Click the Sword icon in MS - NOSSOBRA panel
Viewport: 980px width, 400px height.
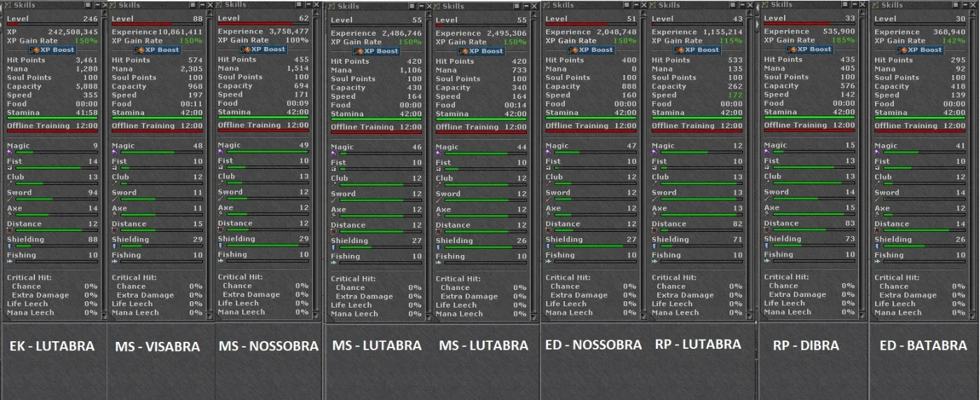220,198
